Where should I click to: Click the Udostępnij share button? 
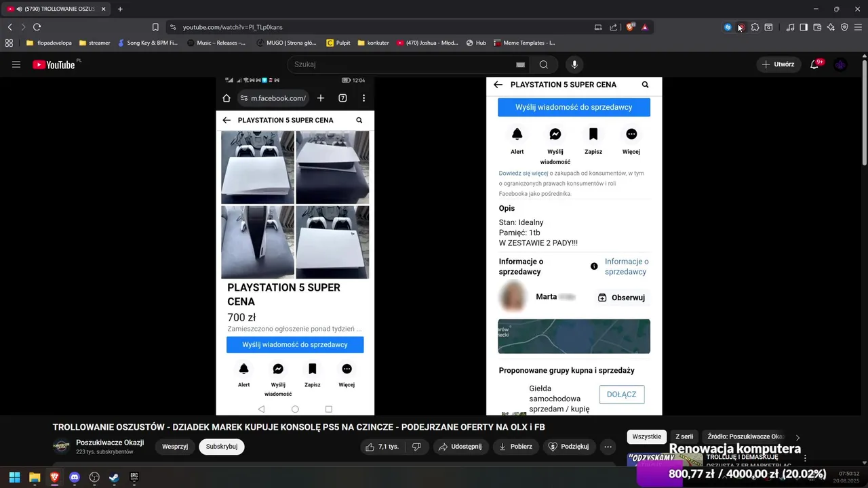[460, 447]
